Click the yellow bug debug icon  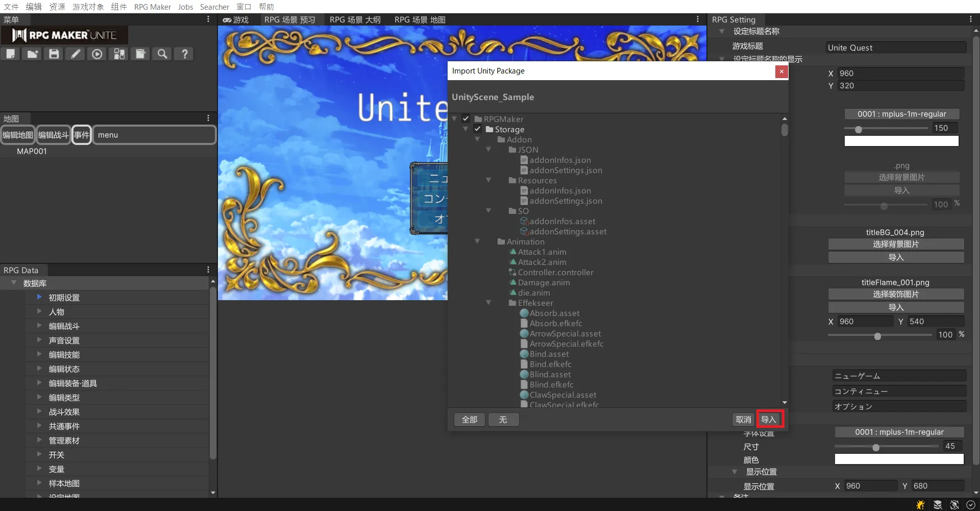pyautogui.click(x=920, y=504)
